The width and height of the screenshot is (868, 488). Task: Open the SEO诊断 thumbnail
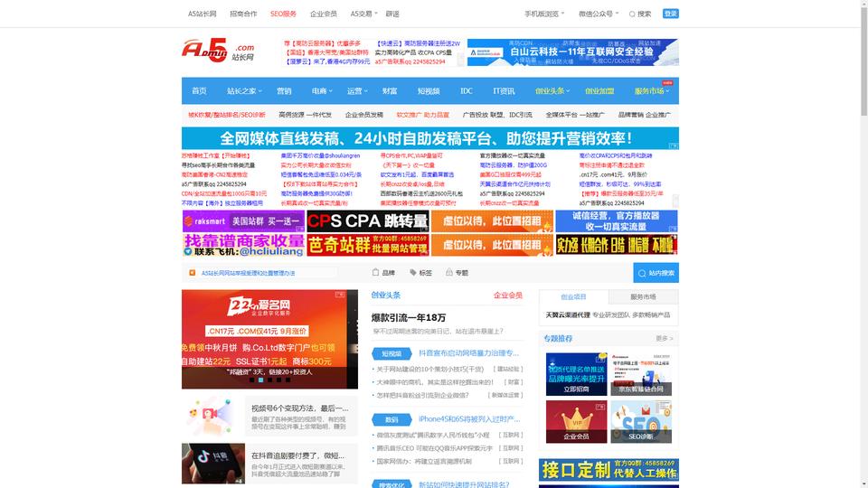click(x=641, y=422)
